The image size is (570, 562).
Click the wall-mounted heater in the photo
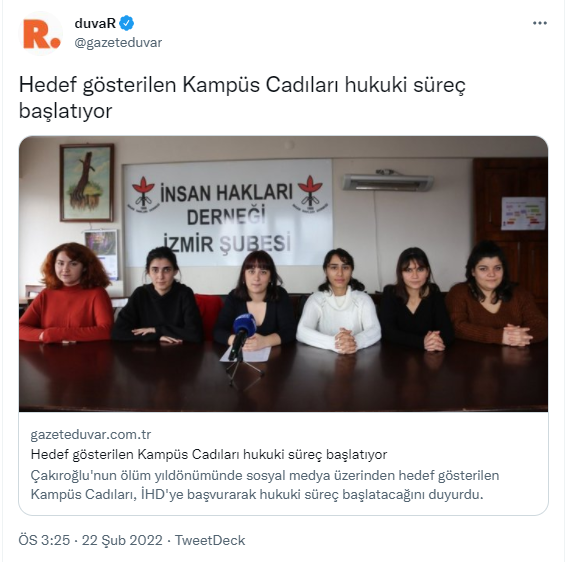pos(388,181)
